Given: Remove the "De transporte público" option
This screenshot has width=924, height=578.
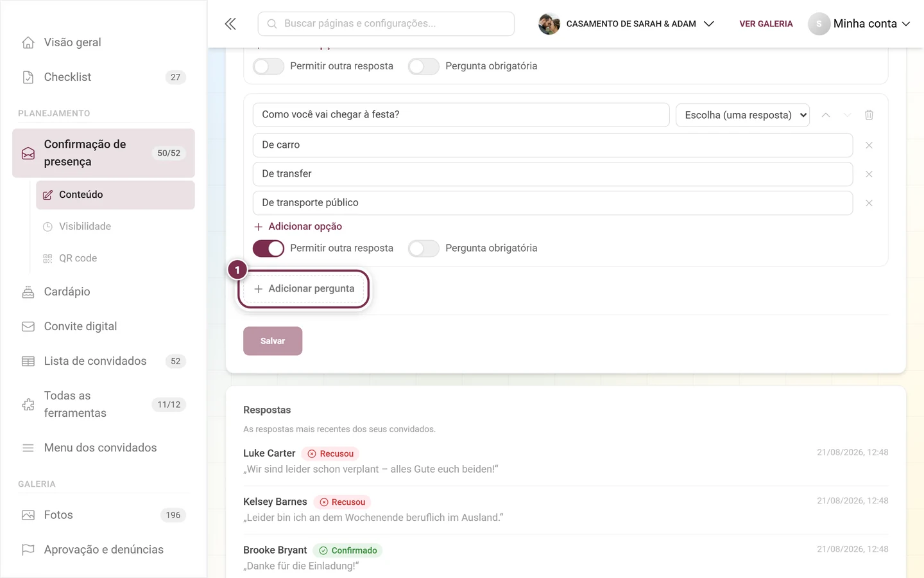Looking at the screenshot, I should tap(869, 203).
